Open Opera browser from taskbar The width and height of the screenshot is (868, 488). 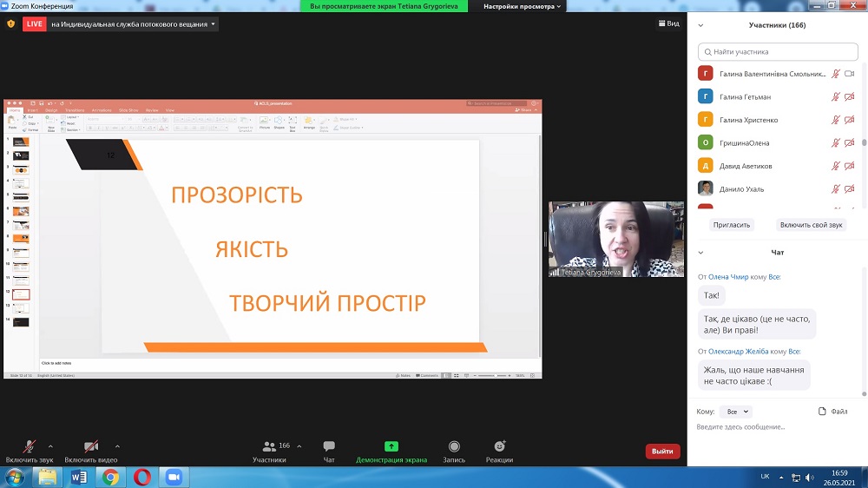point(142,477)
